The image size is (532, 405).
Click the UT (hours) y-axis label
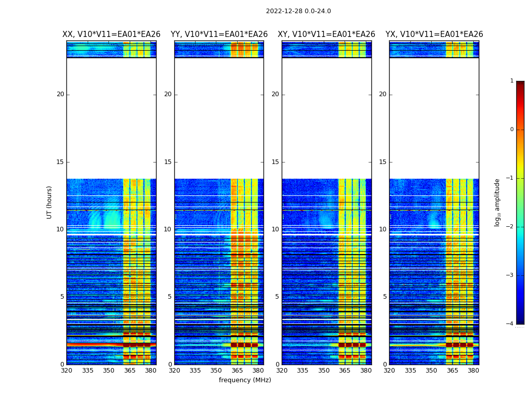click(x=50, y=202)
